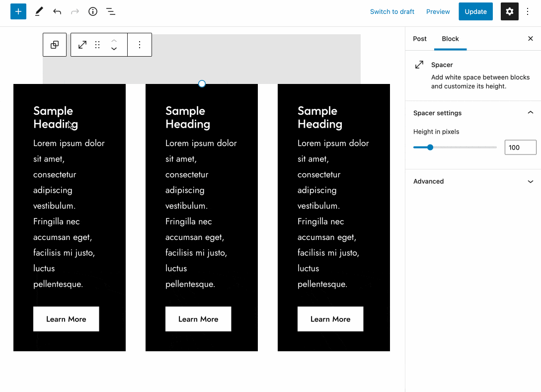Screen dimensions: 541x392
Task: Open the document details info icon
Action: (x=93, y=11)
